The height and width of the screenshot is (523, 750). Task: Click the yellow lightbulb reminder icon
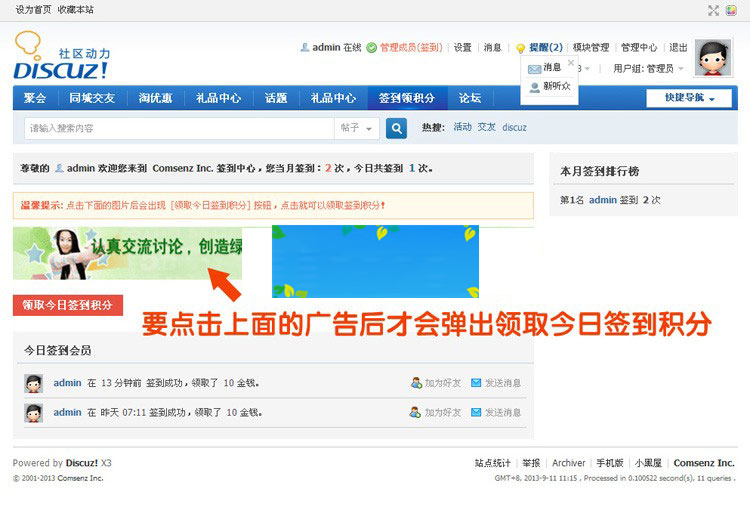[520, 48]
